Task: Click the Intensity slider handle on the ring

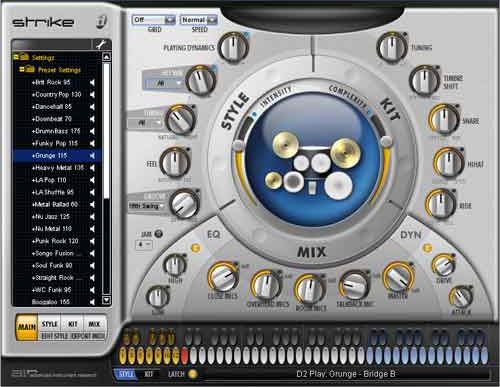Action: coord(239,145)
